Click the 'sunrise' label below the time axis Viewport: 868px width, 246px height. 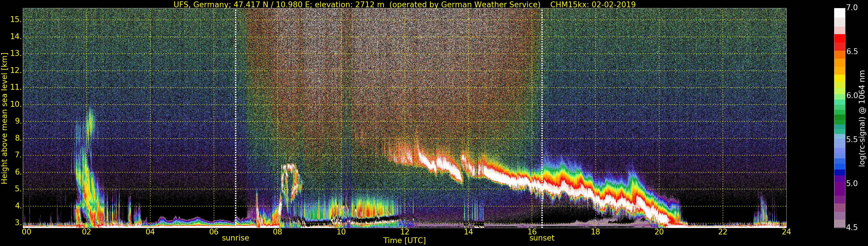[x=236, y=238]
